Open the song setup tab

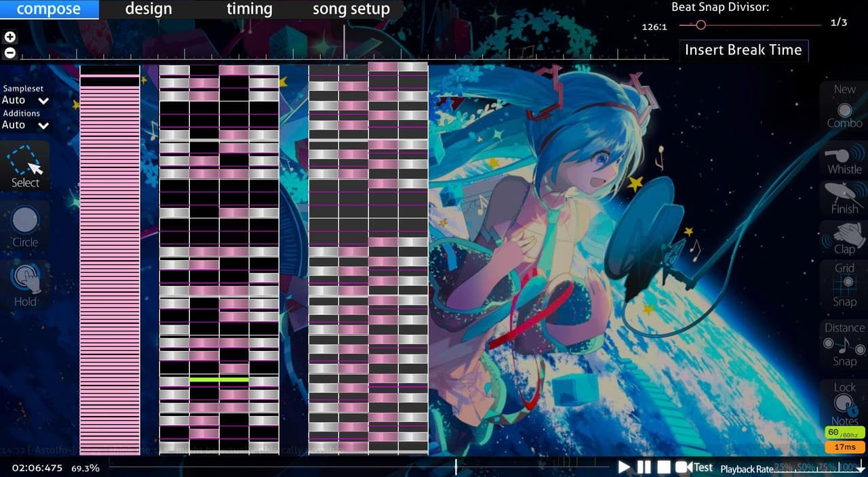pyautogui.click(x=351, y=9)
